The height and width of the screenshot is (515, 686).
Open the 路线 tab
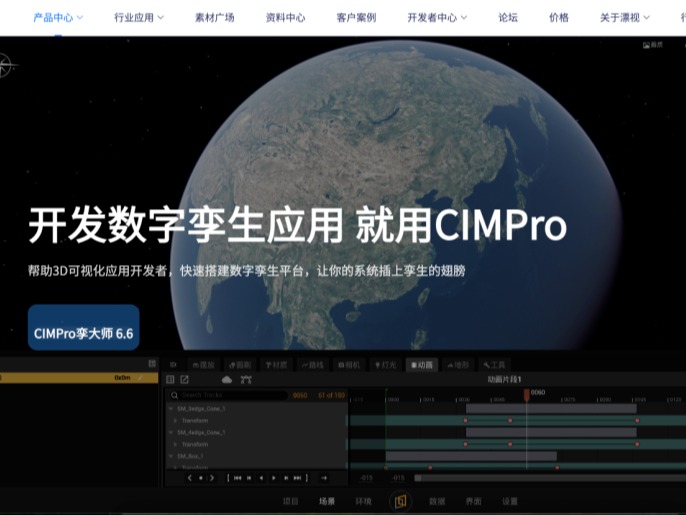pos(313,364)
